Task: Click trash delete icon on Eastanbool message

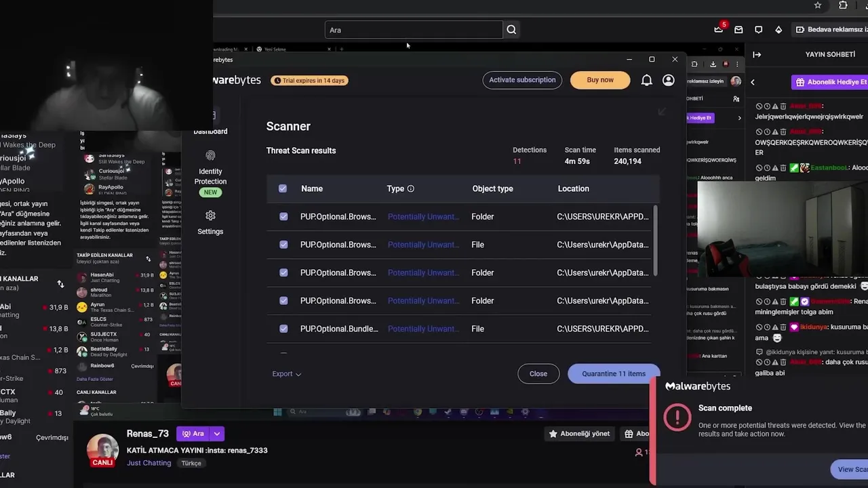Action: click(783, 167)
